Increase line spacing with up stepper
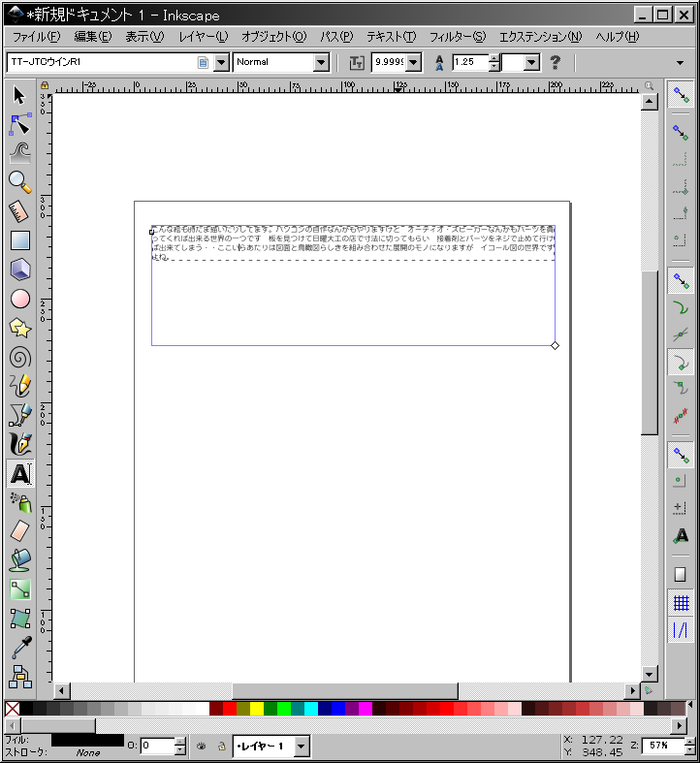 click(494, 58)
